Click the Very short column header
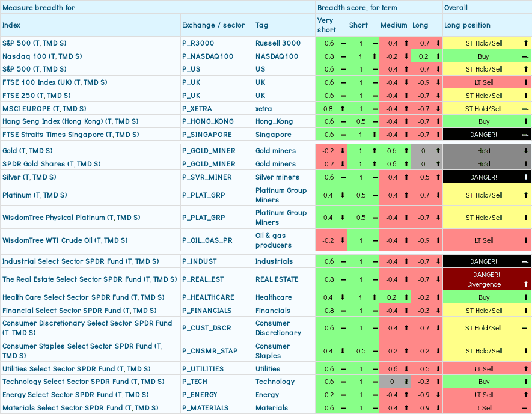Viewport: 532px width, 414px height. [326, 25]
